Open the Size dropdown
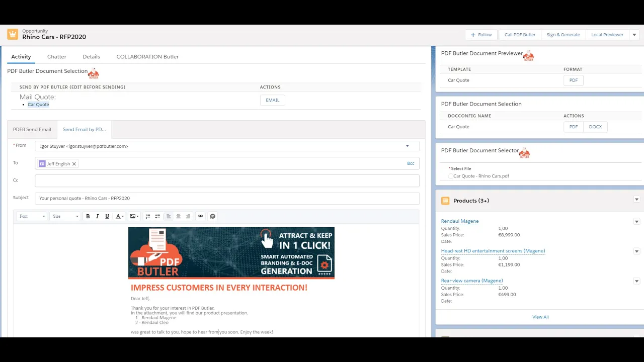The height and width of the screenshot is (362, 644). [65, 216]
